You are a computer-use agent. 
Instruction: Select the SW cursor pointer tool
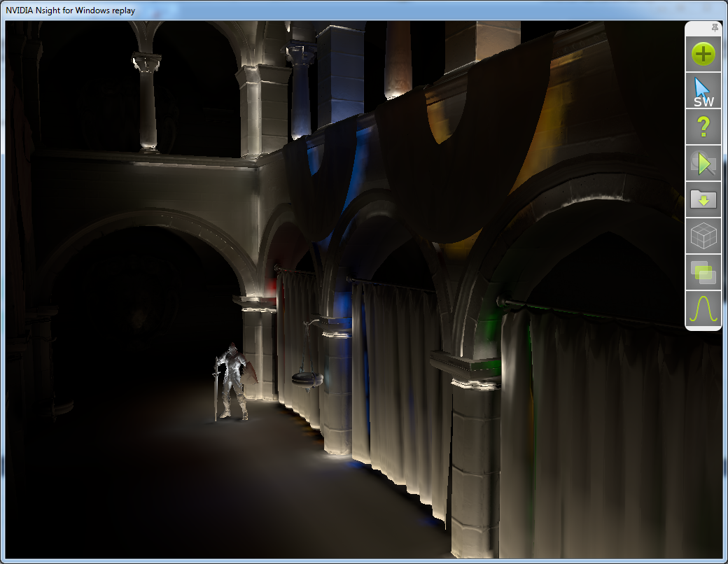[703, 92]
